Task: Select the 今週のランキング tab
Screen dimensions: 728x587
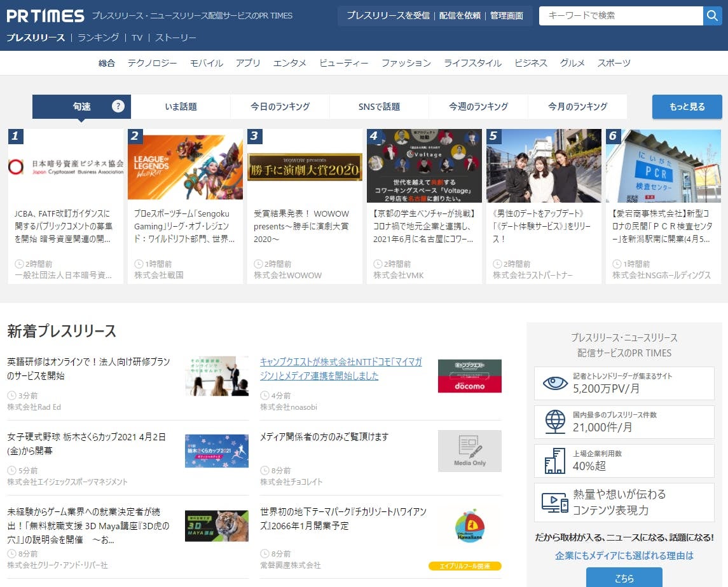Action: pos(478,107)
